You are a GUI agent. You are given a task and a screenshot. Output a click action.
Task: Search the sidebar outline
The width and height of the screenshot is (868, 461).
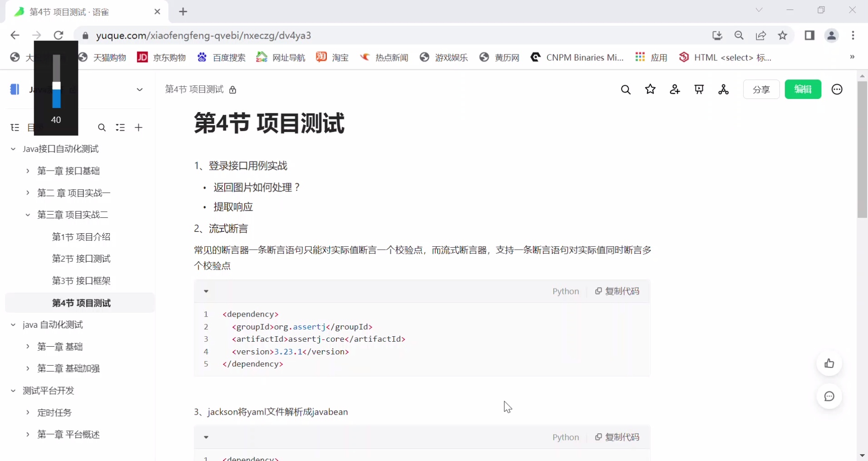click(x=102, y=128)
